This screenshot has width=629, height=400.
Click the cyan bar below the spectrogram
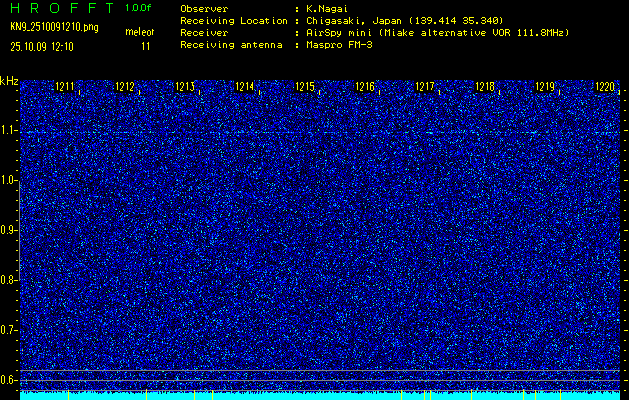tap(320, 395)
